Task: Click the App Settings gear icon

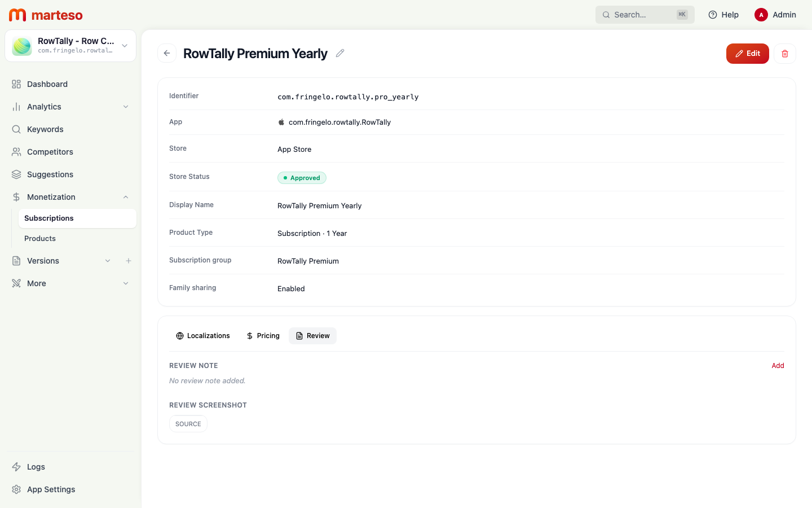Action: pos(16,489)
